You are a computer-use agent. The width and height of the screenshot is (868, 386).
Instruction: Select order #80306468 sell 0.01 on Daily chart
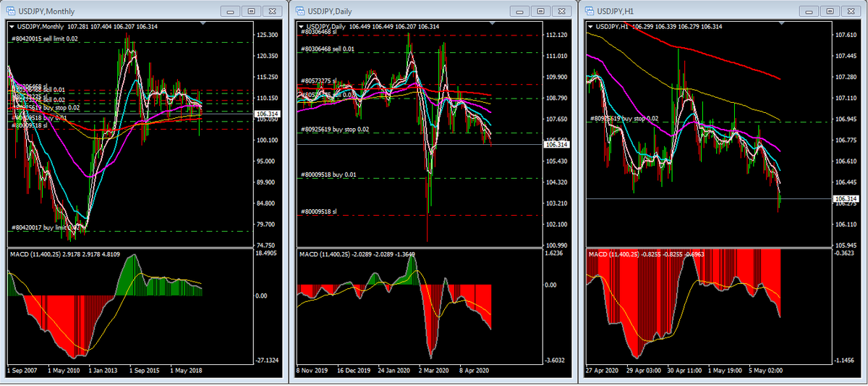[x=328, y=49]
